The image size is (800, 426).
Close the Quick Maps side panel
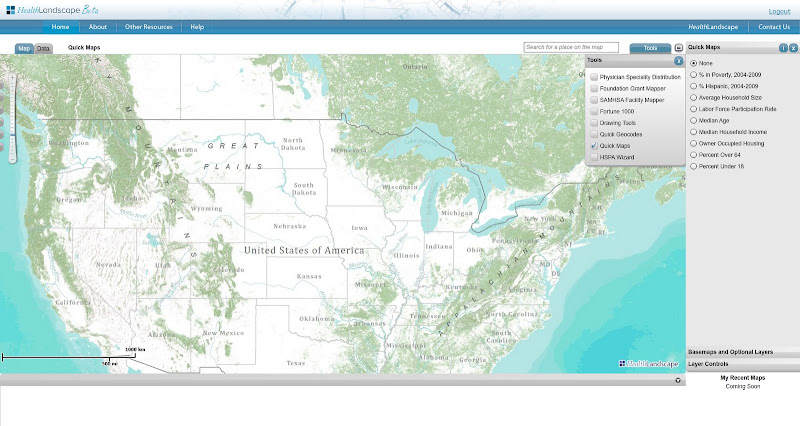(793, 48)
